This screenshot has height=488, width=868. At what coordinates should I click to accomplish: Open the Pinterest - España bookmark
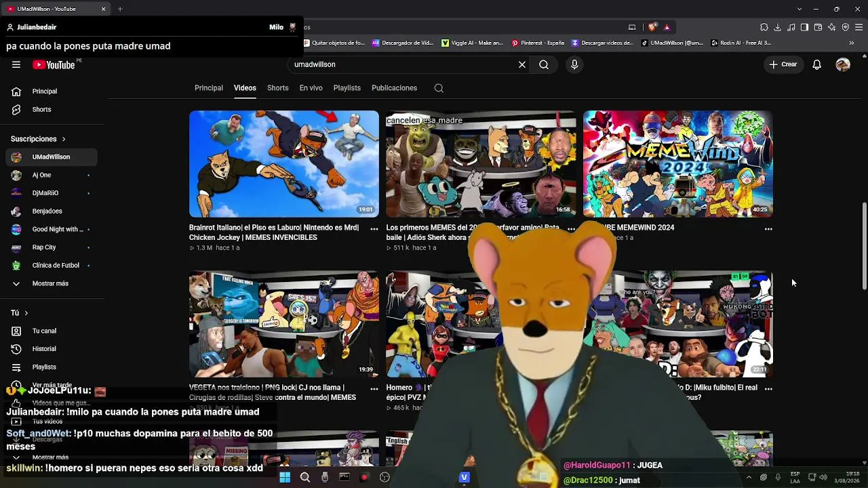pos(538,43)
